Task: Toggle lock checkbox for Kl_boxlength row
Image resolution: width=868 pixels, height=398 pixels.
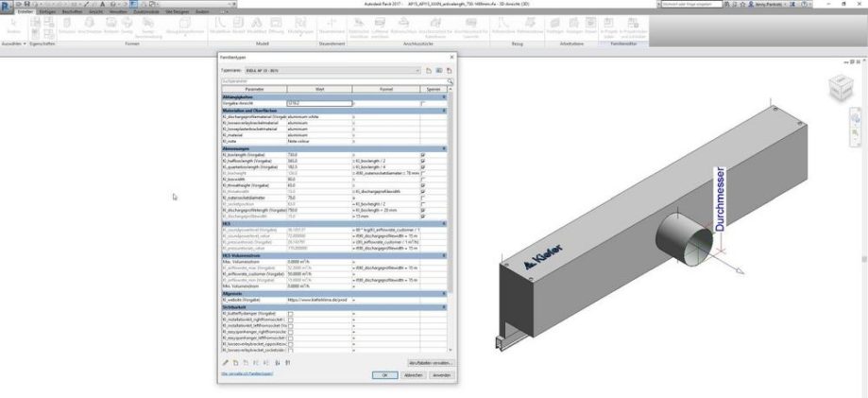Action: [423, 153]
